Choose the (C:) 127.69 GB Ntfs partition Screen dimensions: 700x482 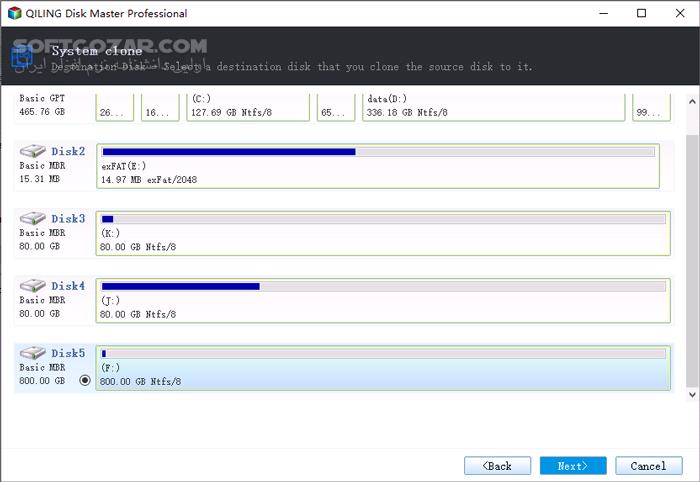tap(248, 106)
